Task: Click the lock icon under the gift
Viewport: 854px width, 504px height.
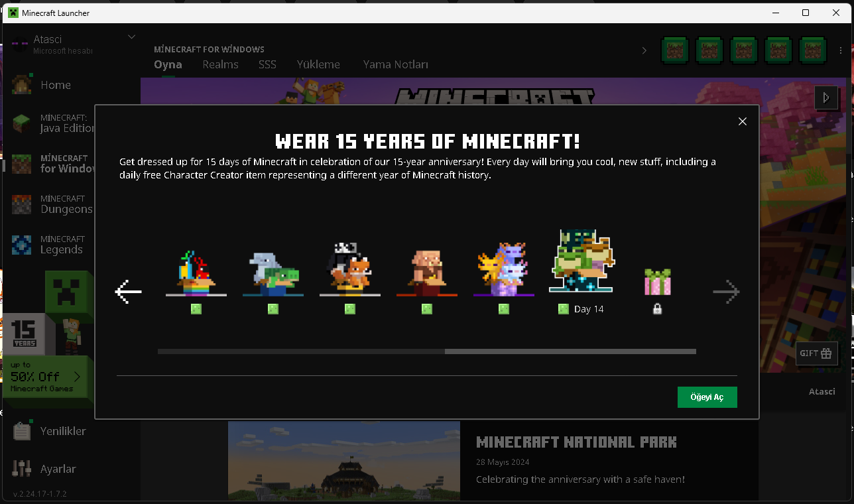Action: (x=658, y=309)
